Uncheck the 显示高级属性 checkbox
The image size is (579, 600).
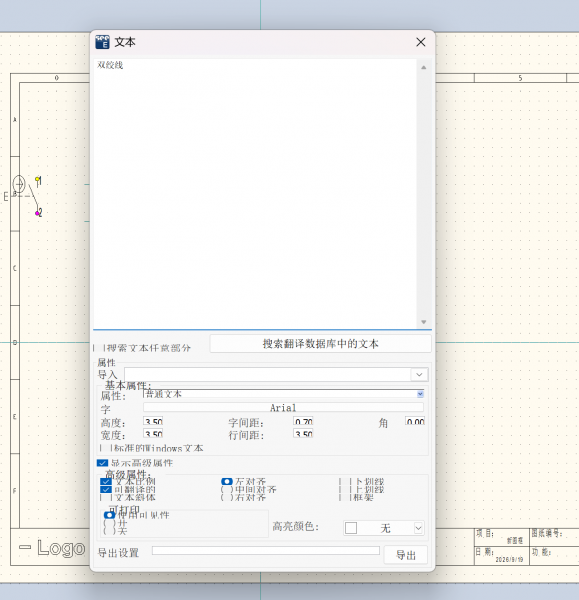102,463
